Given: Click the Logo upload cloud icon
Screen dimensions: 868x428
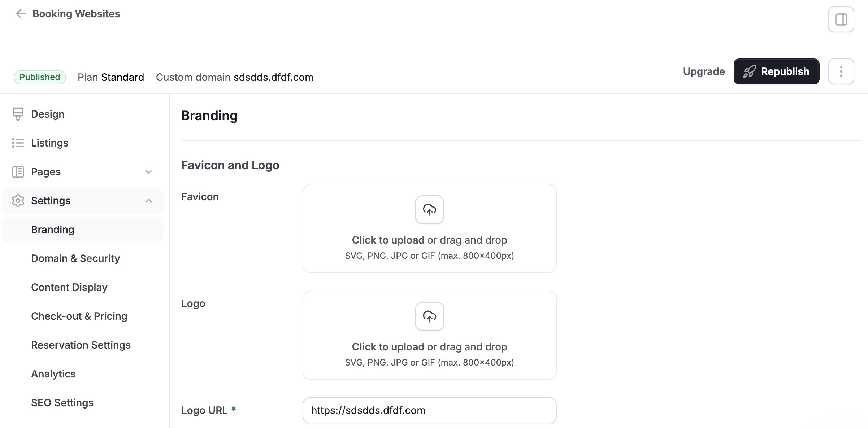Looking at the screenshot, I should 429,316.
